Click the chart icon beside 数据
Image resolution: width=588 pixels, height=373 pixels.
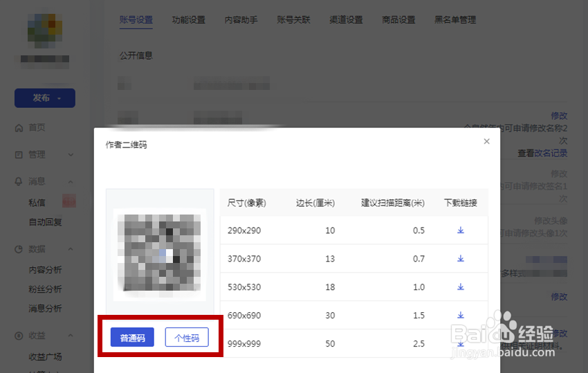click(19, 249)
